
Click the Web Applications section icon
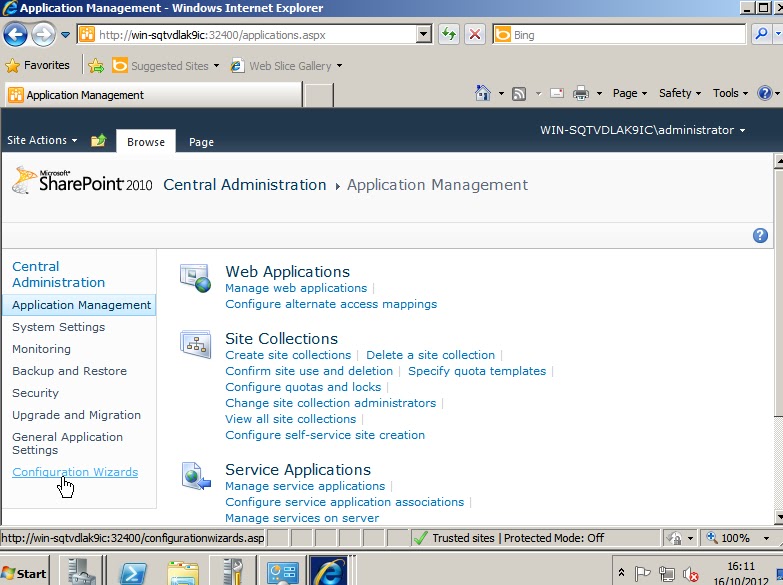click(x=195, y=279)
